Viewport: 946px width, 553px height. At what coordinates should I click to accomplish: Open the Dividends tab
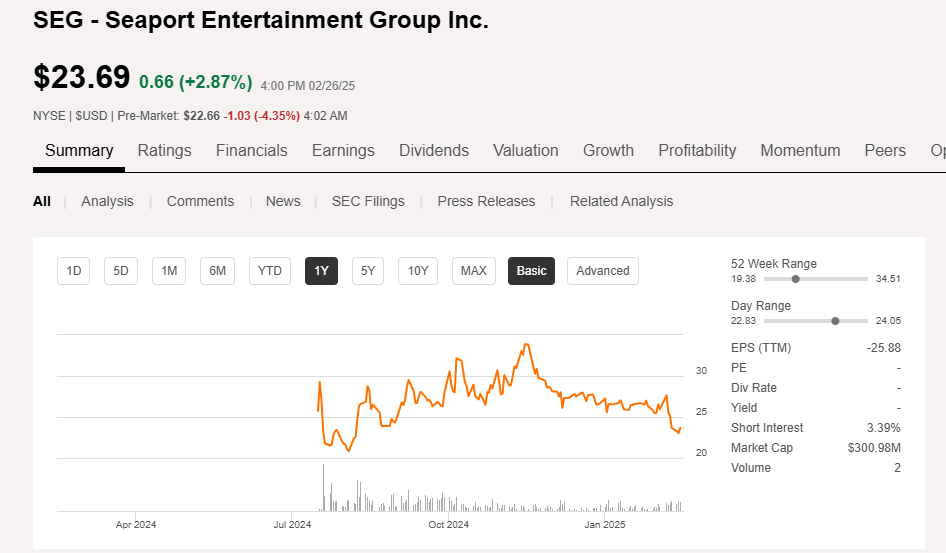pos(434,151)
